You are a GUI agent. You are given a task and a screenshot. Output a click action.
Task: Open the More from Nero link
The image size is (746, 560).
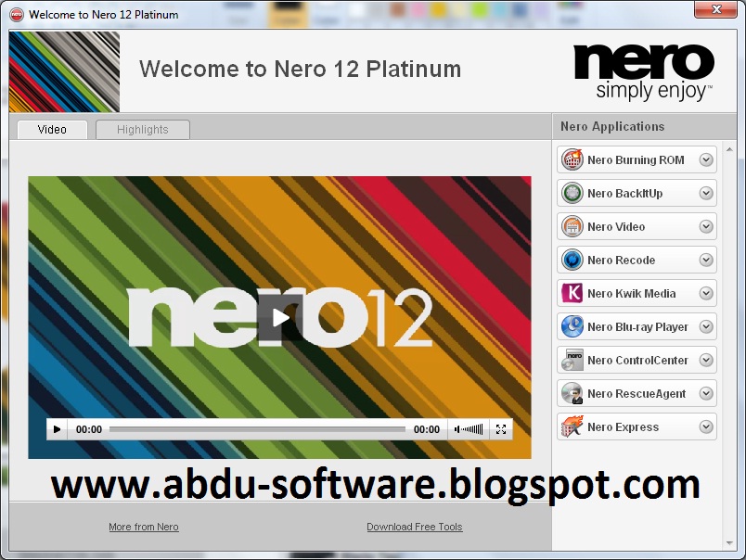click(144, 527)
